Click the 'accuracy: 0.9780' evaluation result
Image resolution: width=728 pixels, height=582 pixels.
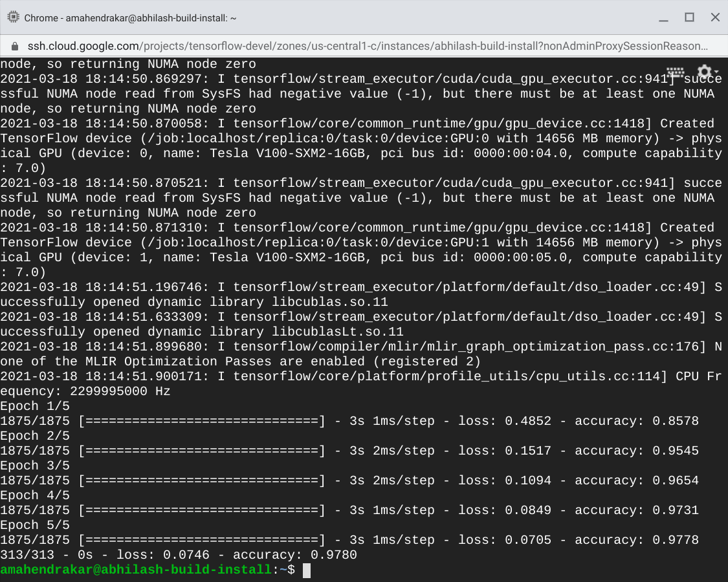(x=295, y=555)
